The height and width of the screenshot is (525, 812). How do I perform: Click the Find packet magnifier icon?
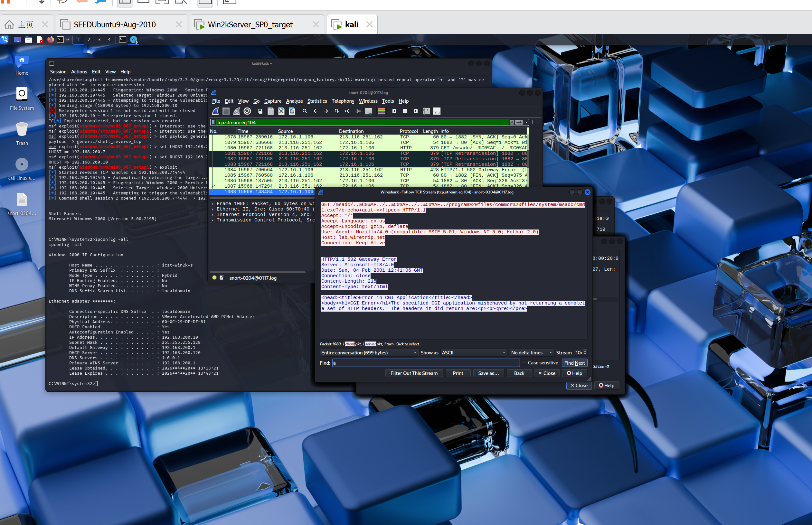[x=305, y=111]
